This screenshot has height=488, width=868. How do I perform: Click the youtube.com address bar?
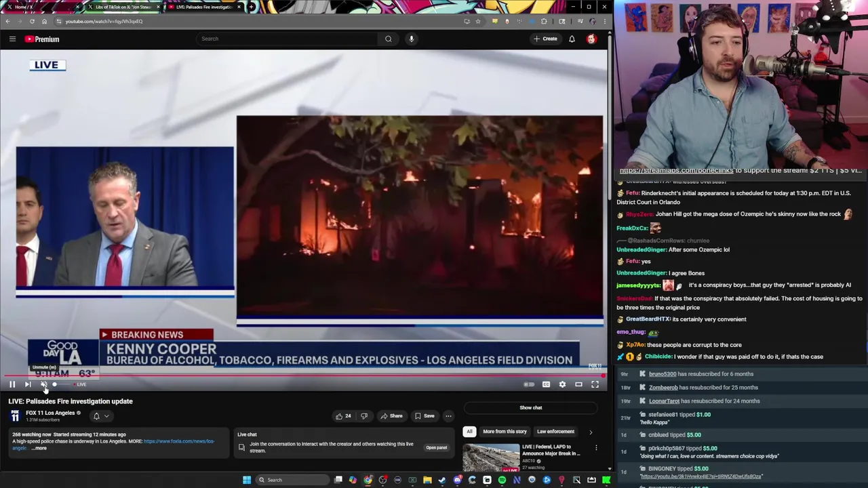point(258,21)
